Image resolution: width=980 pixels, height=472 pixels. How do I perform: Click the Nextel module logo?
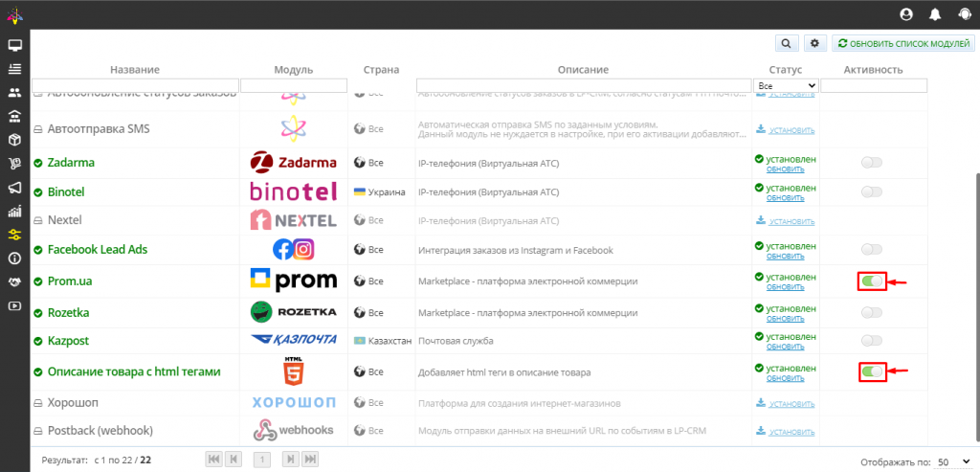[x=293, y=220]
